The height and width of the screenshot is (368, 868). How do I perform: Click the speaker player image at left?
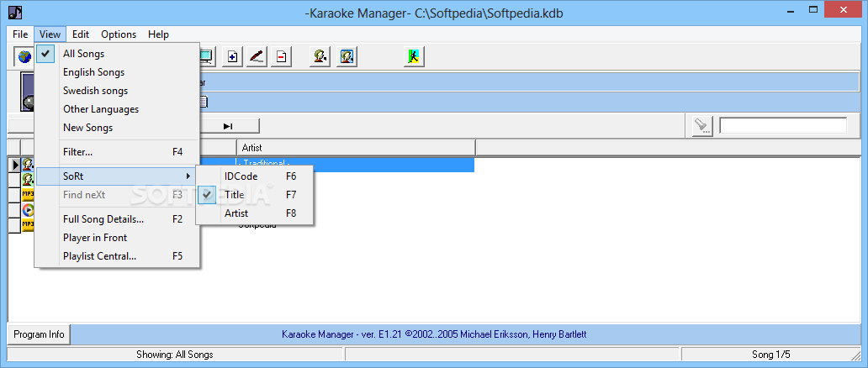(x=28, y=92)
